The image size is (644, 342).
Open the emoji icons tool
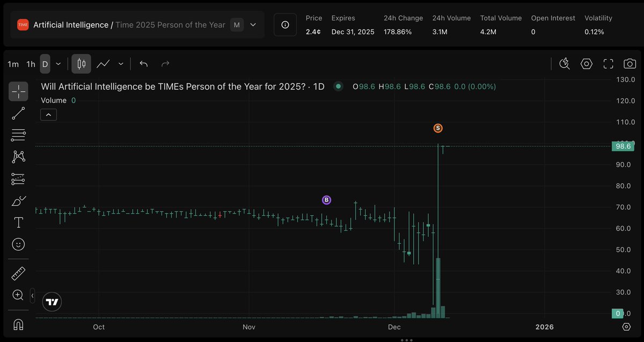pos(18,244)
